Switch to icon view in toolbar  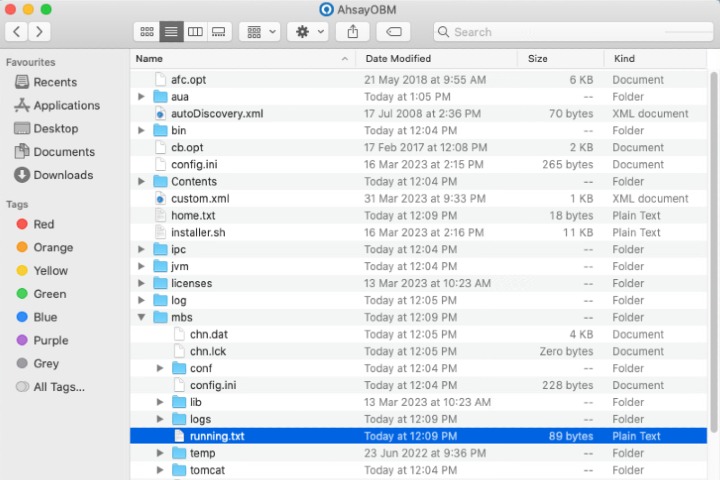[x=147, y=32]
